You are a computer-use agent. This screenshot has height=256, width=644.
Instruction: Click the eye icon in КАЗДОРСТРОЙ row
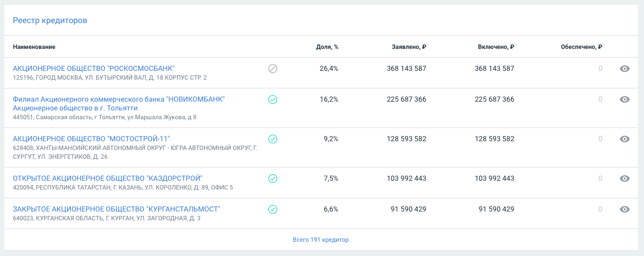pyautogui.click(x=624, y=179)
